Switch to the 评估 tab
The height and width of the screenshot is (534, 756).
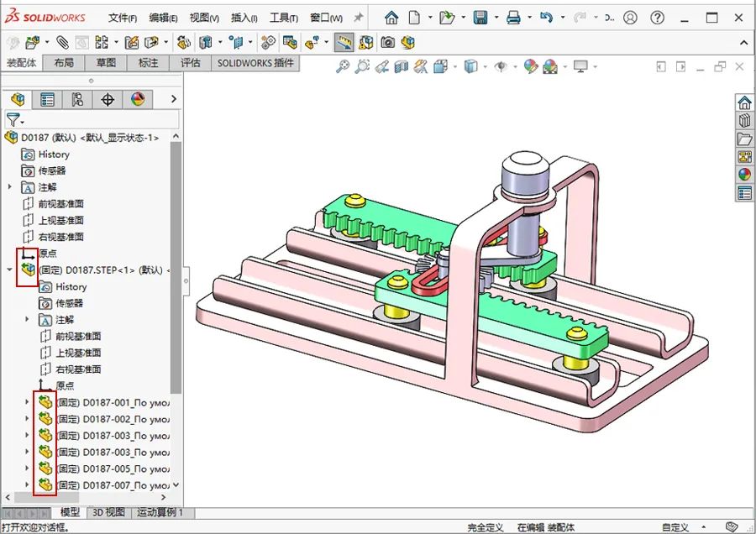point(191,63)
